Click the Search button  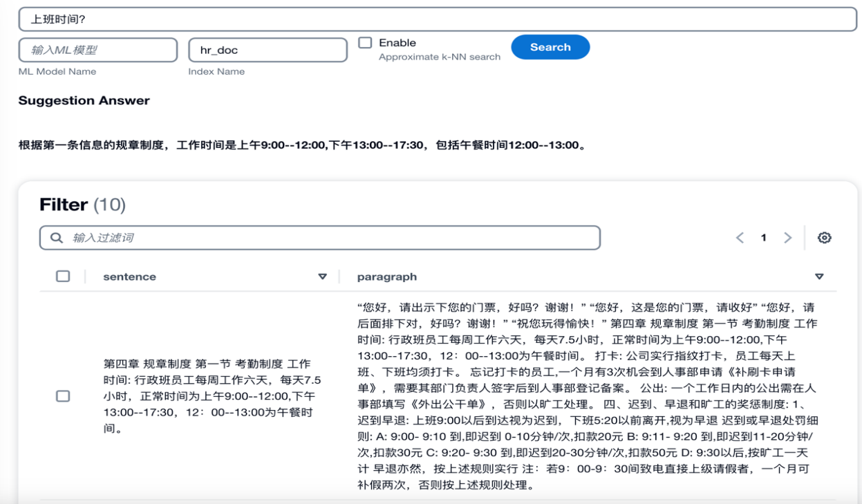[x=550, y=47]
